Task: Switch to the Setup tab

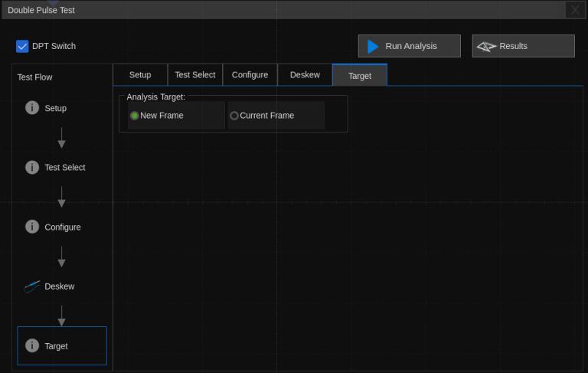Action: [140, 75]
